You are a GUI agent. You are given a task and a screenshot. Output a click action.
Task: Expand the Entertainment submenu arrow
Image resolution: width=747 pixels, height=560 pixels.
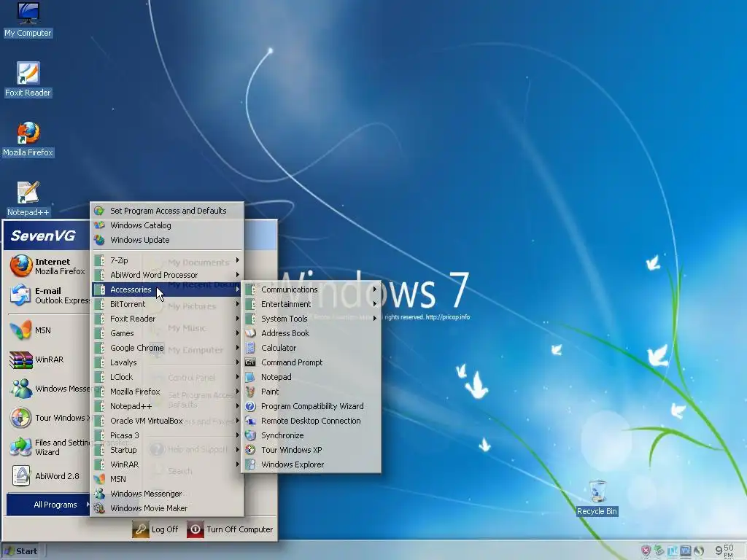click(375, 304)
